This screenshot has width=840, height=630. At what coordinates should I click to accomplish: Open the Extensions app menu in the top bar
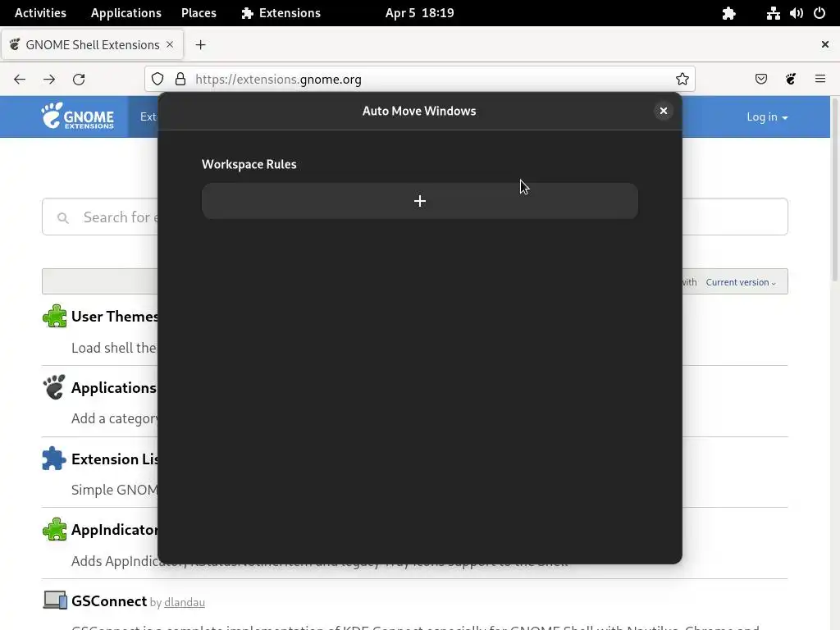click(281, 13)
